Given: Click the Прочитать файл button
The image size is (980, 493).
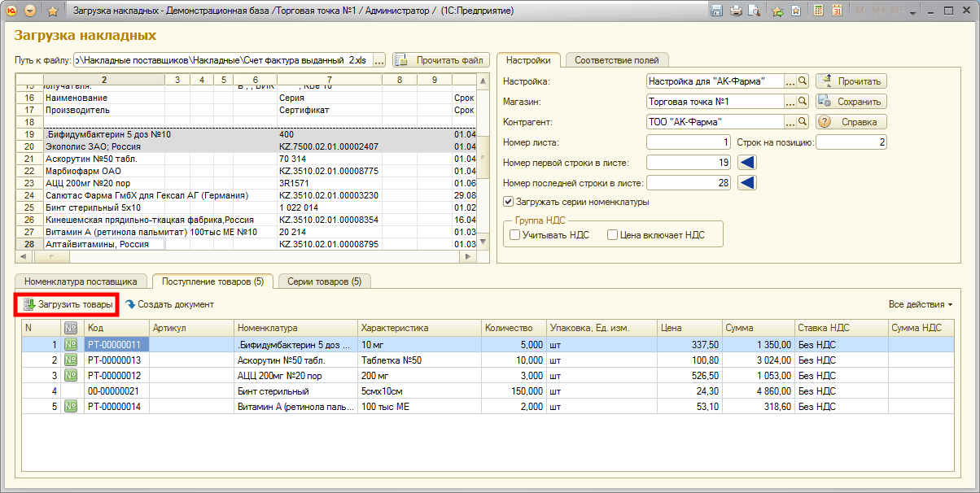Looking at the screenshot, I should 441,60.
